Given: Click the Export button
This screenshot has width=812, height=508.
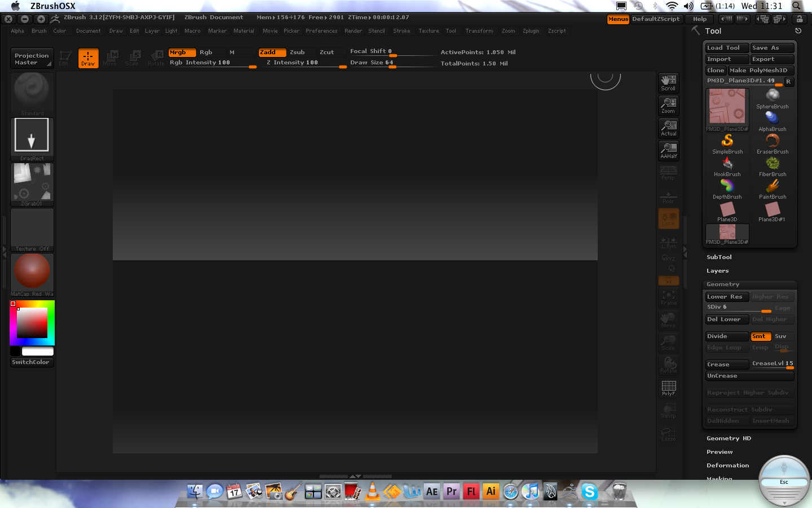Looking at the screenshot, I should [x=772, y=59].
